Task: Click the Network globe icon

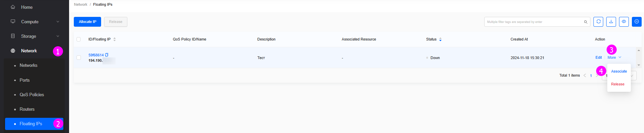Action: coord(13,51)
